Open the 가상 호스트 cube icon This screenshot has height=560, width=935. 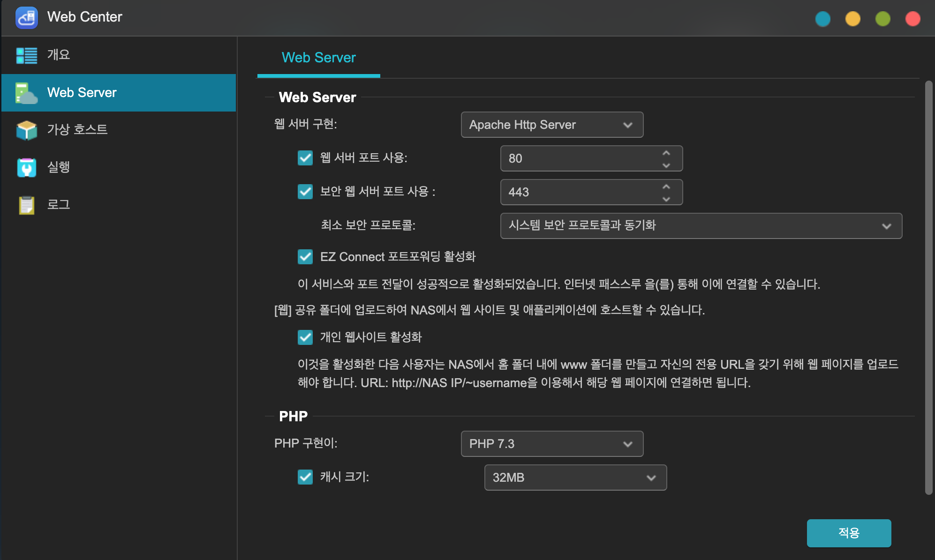point(26,130)
